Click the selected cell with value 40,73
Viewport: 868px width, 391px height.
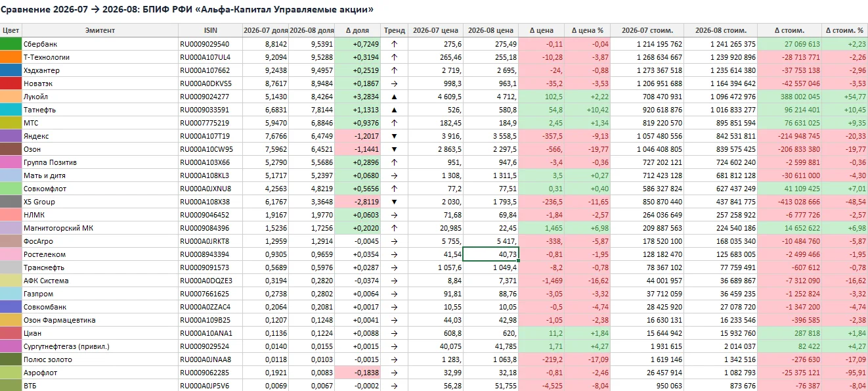pyautogui.click(x=490, y=254)
